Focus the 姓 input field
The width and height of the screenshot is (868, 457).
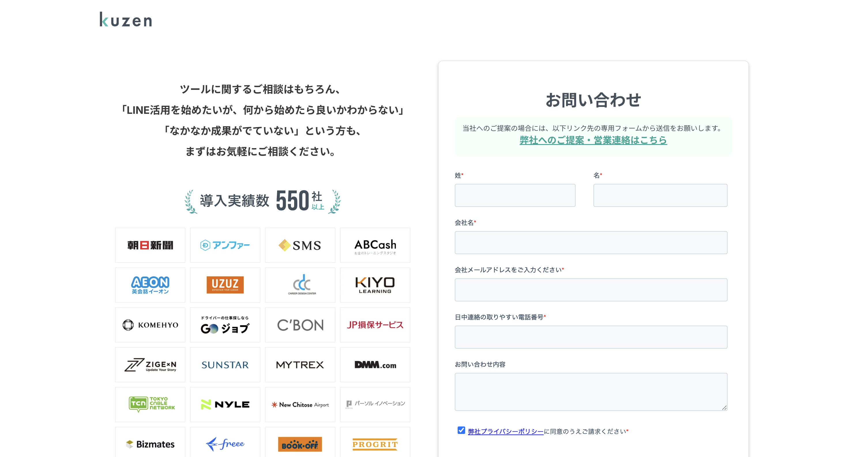pyautogui.click(x=515, y=195)
